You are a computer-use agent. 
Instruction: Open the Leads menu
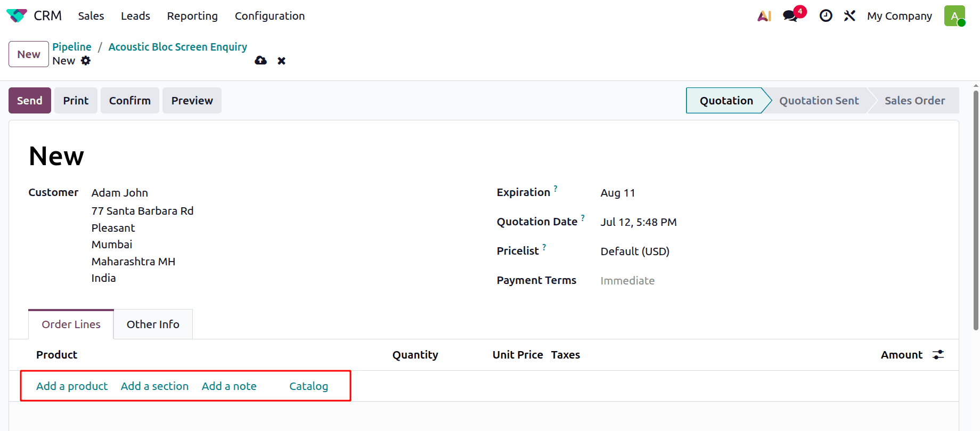[135, 16]
